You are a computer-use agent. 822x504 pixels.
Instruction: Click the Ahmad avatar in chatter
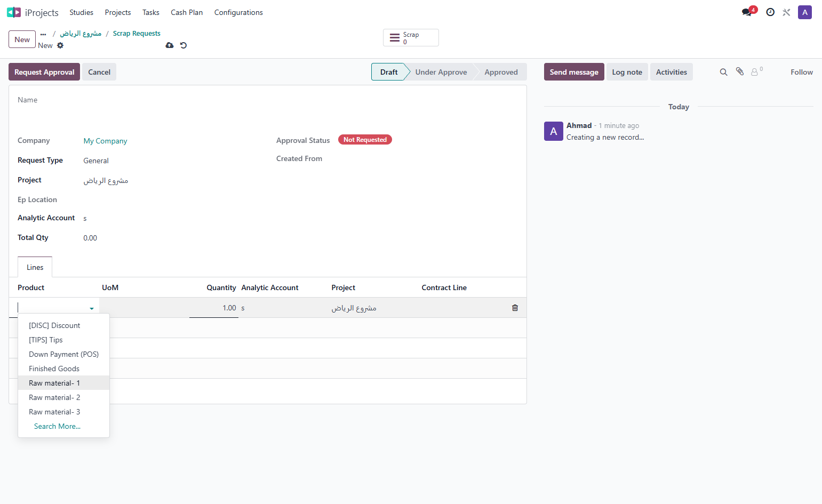click(554, 131)
